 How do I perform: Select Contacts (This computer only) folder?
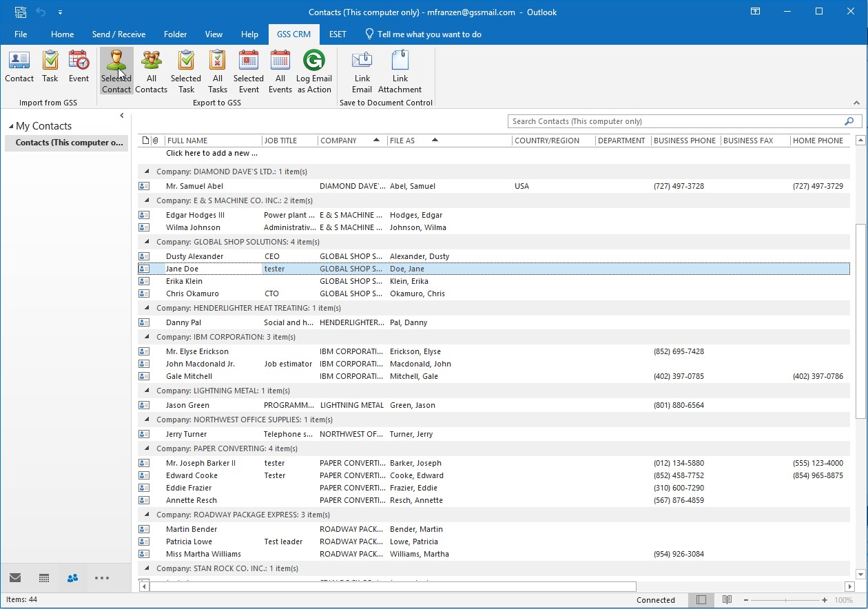66,143
